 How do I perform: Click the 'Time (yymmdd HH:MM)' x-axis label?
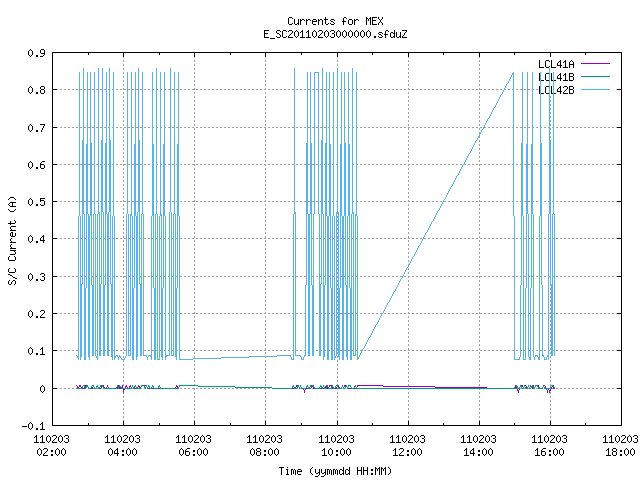(335, 471)
